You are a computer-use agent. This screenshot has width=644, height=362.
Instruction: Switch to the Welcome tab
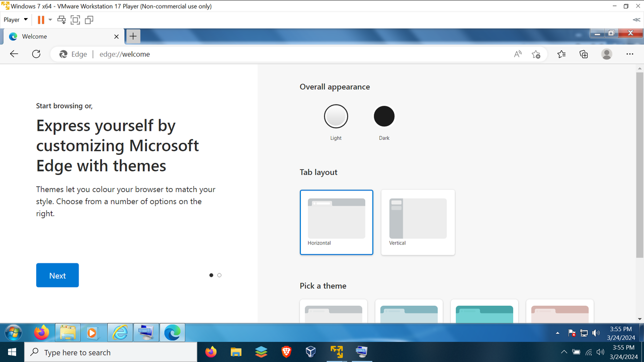(x=63, y=37)
